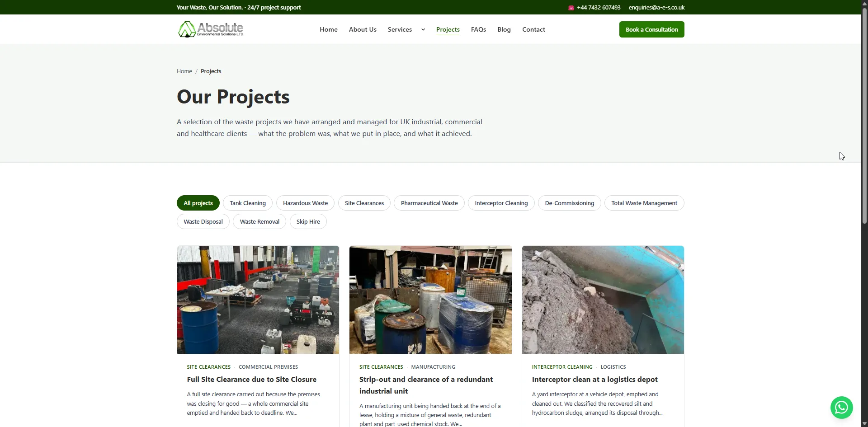This screenshot has height=427, width=868.
Task: Click the 'MANUFACTURING' card label
Action: (x=433, y=367)
